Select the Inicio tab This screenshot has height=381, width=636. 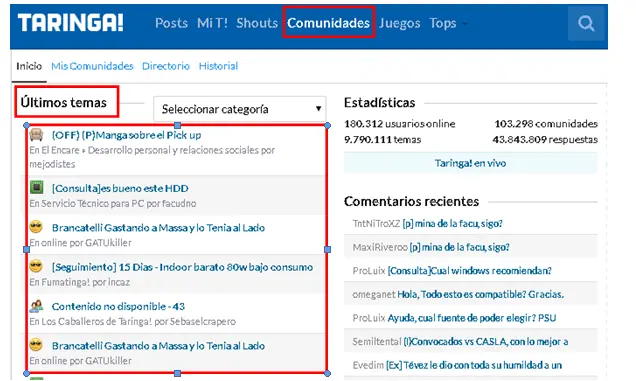point(29,66)
